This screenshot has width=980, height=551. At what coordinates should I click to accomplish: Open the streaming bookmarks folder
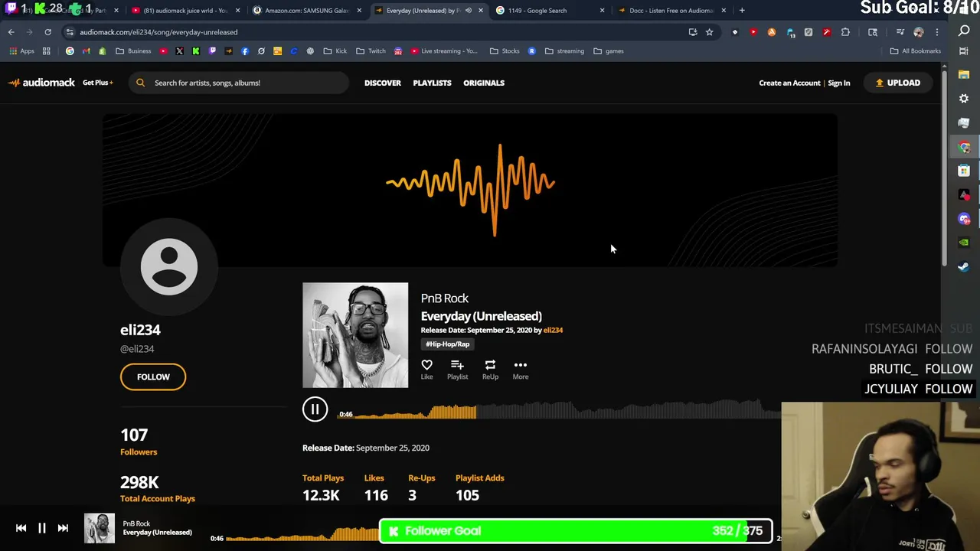[564, 51]
